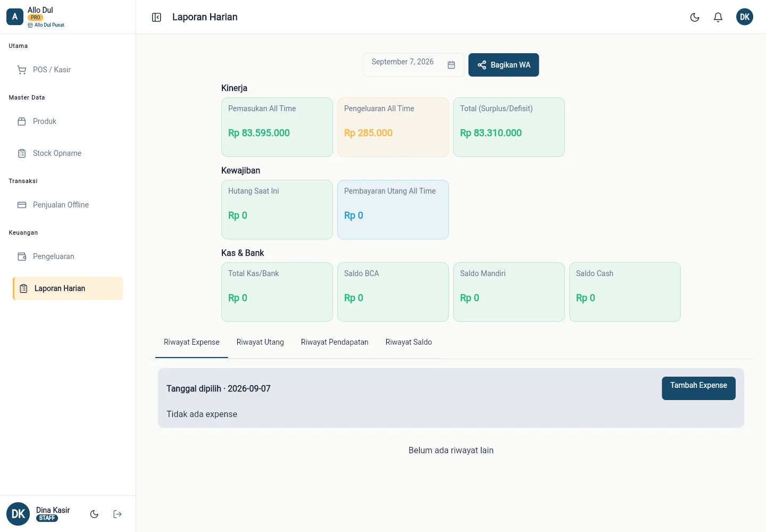Click the DK avatar beside Dina Kasir
Viewport: 766px width, 532px height.
pyautogui.click(x=18, y=514)
